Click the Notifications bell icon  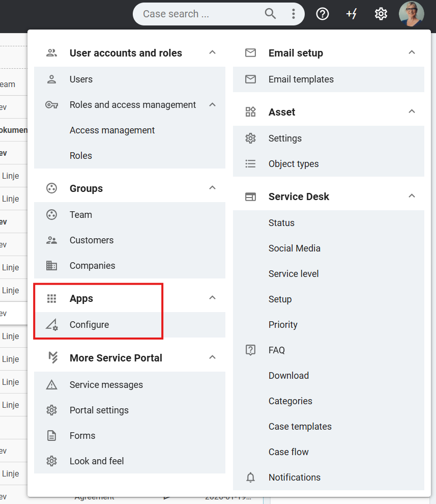coord(250,478)
